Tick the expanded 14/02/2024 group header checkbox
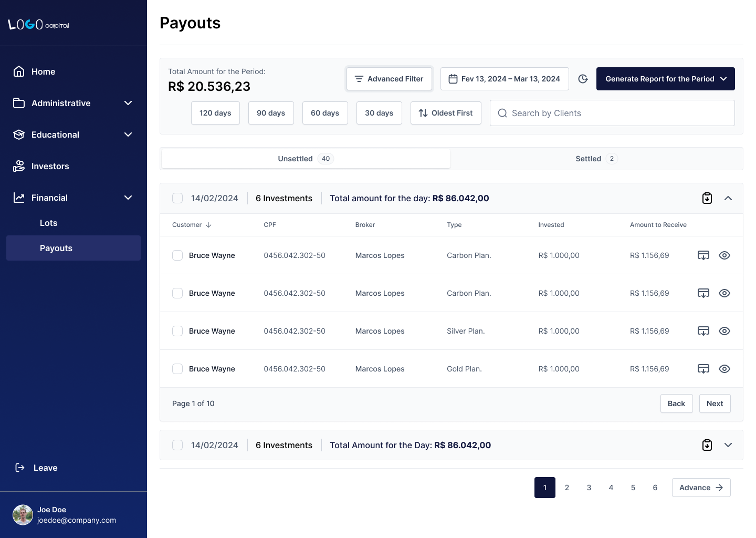The width and height of the screenshot is (756, 538). point(177,198)
